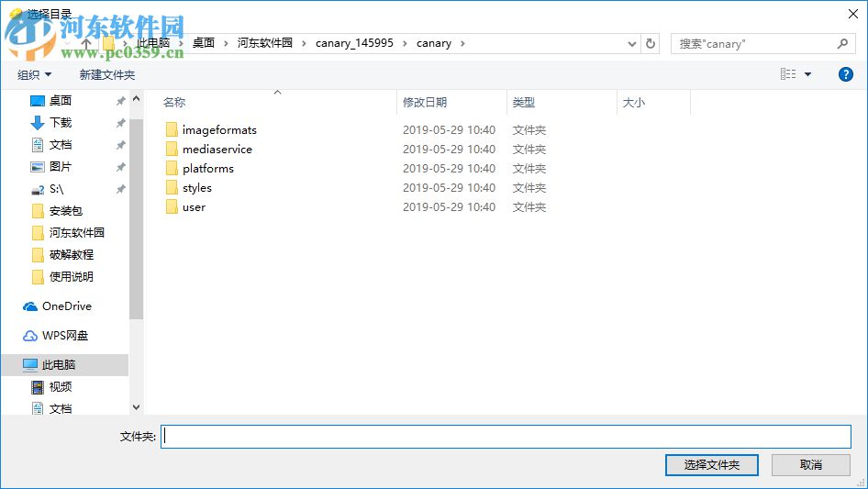868x489 pixels.
Task: Click the S:\ network drive icon
Action: point(37,190)
